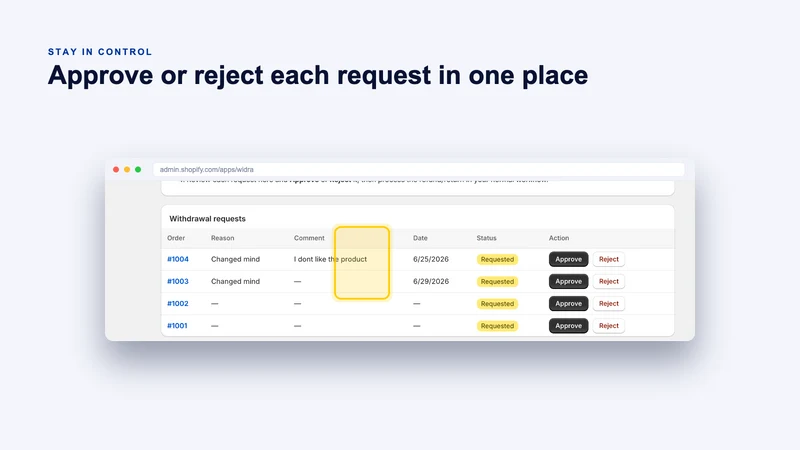Approve withdrawal request for order #1003
The height and width of the screenshot is (450, 800).
pyautogui.click(x=568, y=281)
